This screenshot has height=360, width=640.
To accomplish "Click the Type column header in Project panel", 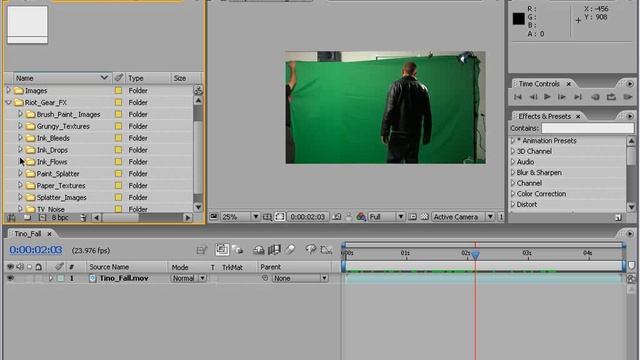I will [147, 78].
